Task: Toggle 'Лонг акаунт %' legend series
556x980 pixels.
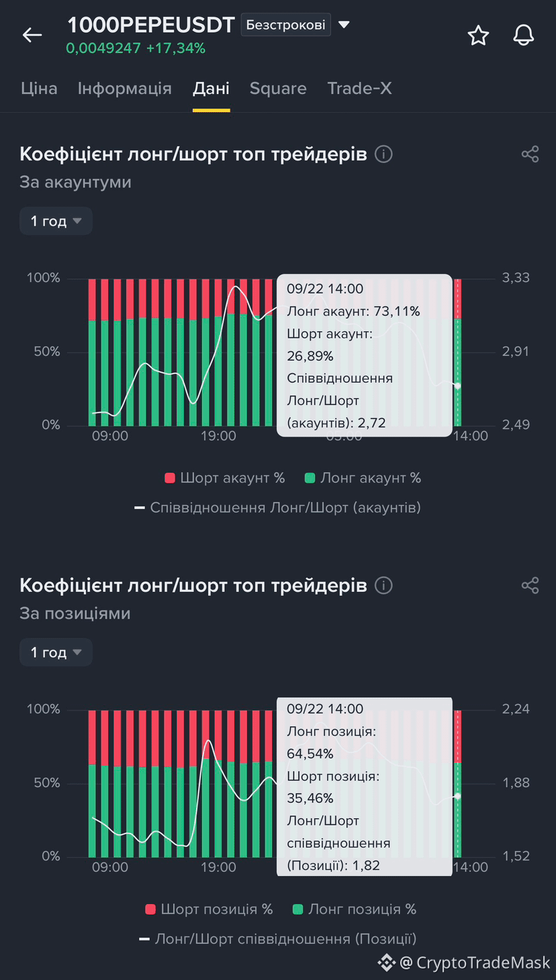Action: 363,478
